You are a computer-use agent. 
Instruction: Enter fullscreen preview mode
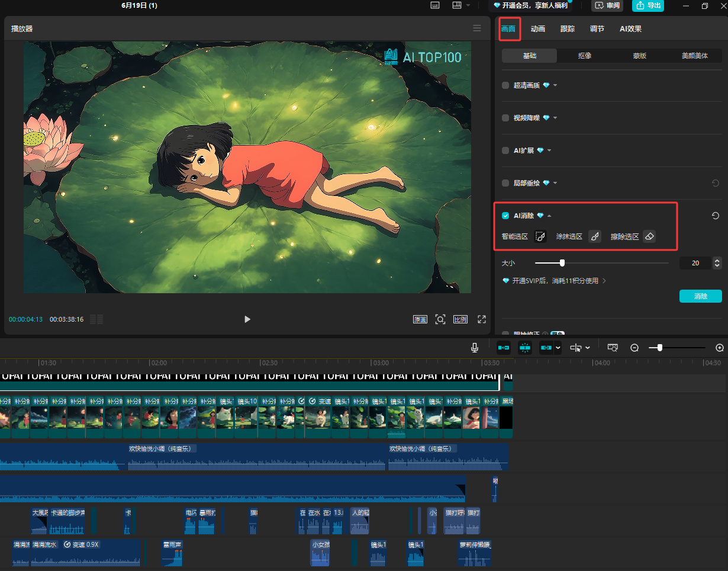pyautogui.click(x=482, y=319)
